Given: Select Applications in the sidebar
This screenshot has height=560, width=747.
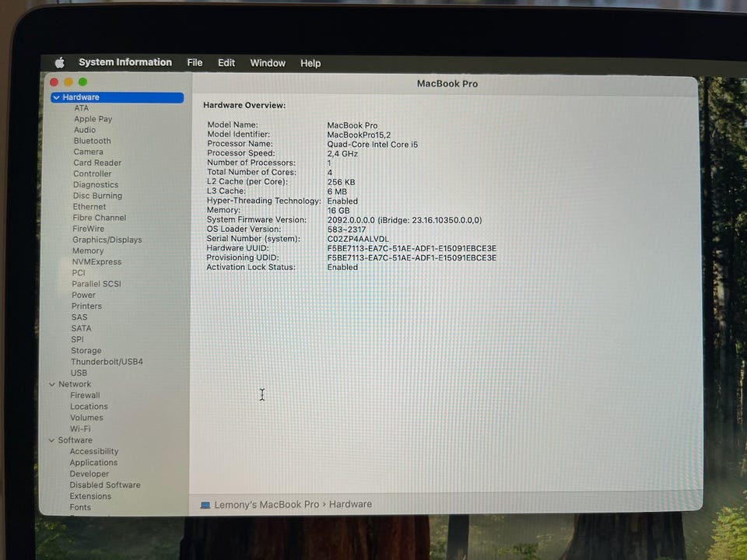Looking at the screenshot, I should click(93, 462).
